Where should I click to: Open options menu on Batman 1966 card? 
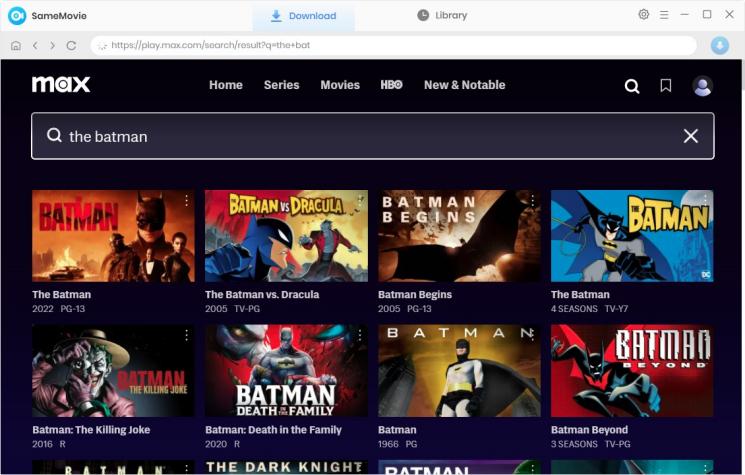point(533,335)
